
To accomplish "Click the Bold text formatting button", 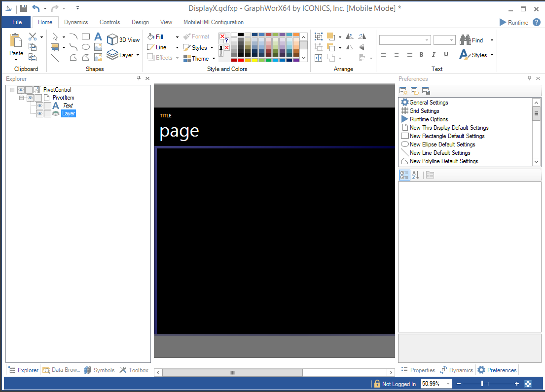I will (421, 55).
